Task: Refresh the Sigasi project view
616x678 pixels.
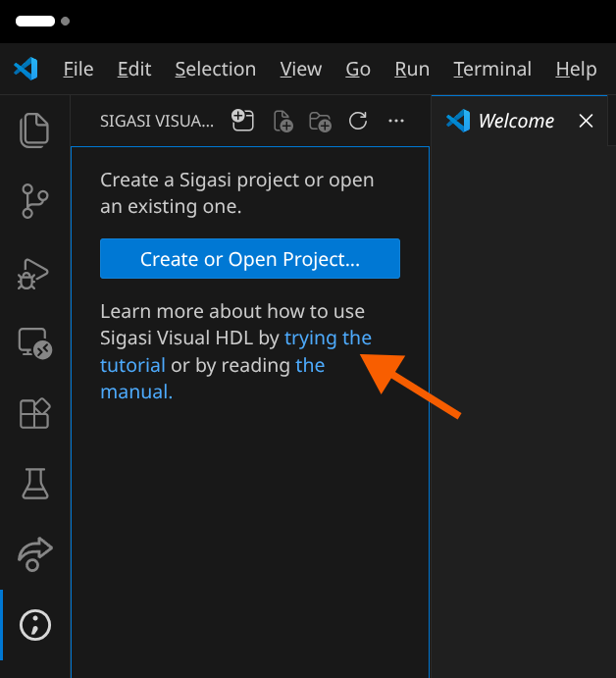Action: pos(358,121)
